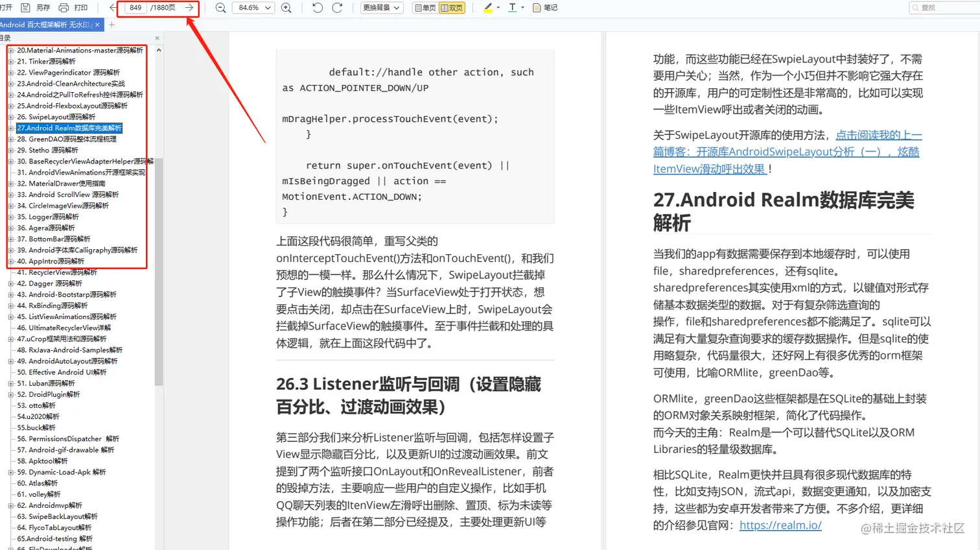Switch to 双页 double page view
The width and height of the screenshot is (980, 550).
(x=452, y=8)
